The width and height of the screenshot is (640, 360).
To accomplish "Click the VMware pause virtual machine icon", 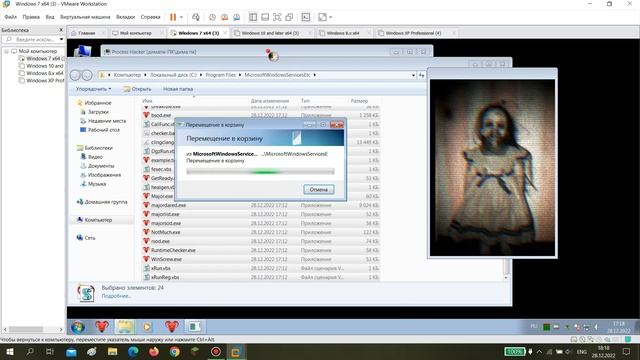I will [x=173, y=17].
